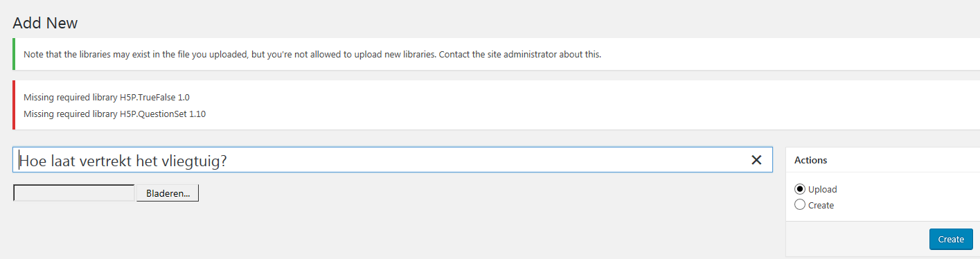Click the Create label next to radio
980x259 pixels.
(x=821, y=205)
